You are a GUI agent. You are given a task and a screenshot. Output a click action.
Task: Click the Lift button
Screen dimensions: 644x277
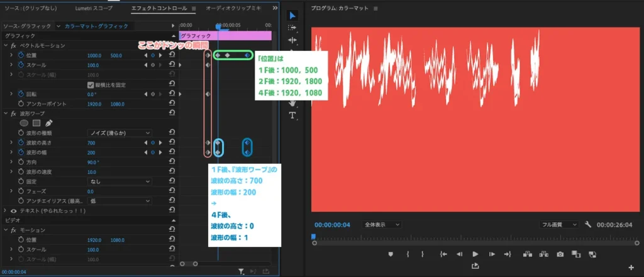pos(528,254)
